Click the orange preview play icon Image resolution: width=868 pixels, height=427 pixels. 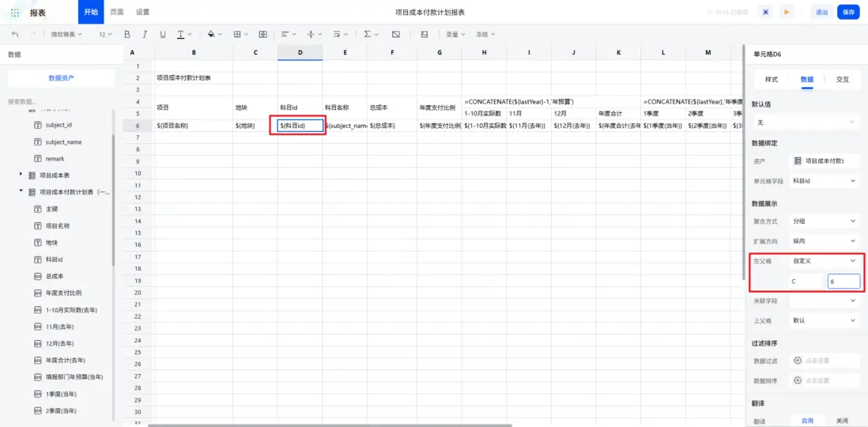786,12
